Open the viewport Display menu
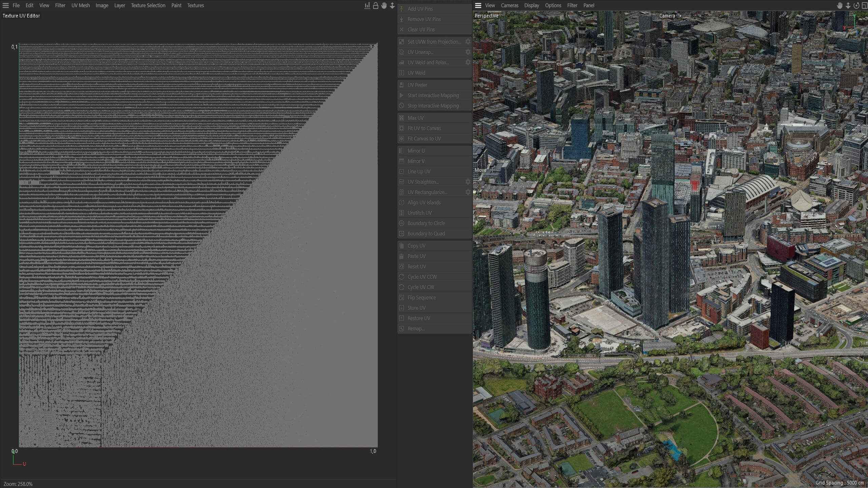 pyautogui.click(x=531, y=5)
